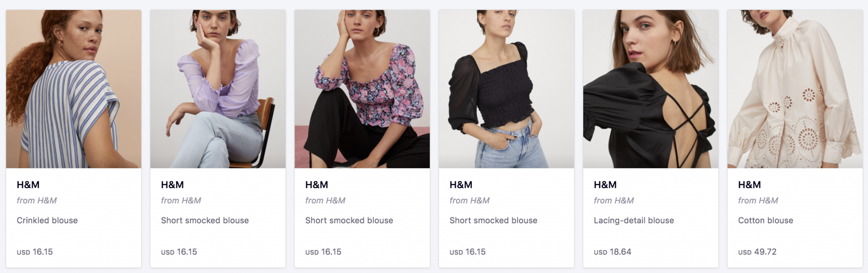Image resolution: width=868 pixels, height=273 pixels.
Task: Click the H&M heading on Crinkled blouse card
Action: click(28, 185)
